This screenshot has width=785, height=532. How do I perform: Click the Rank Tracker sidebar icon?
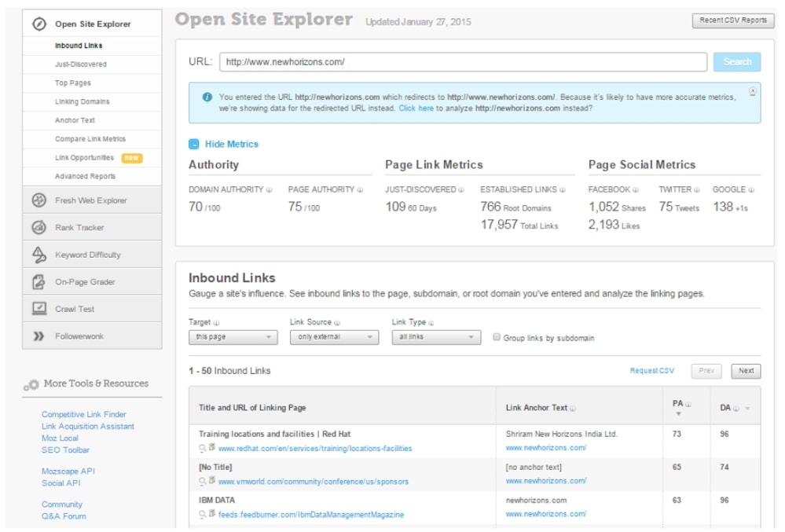click(x=39, y=227)
